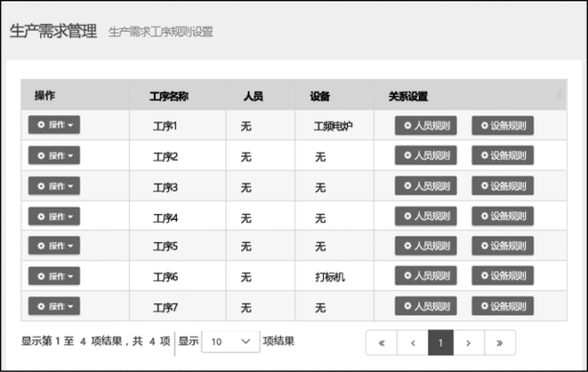Image resolution: width=588 pixels, height=372 pixels.
Task: Open 操作 dropdown for 工序2 row
Action: (54, 155)
